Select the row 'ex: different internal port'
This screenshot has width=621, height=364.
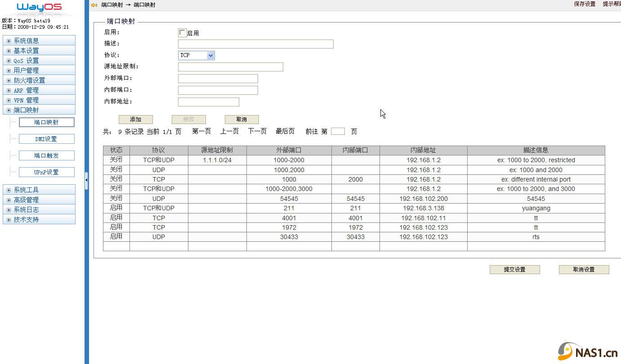coord(354,179)
